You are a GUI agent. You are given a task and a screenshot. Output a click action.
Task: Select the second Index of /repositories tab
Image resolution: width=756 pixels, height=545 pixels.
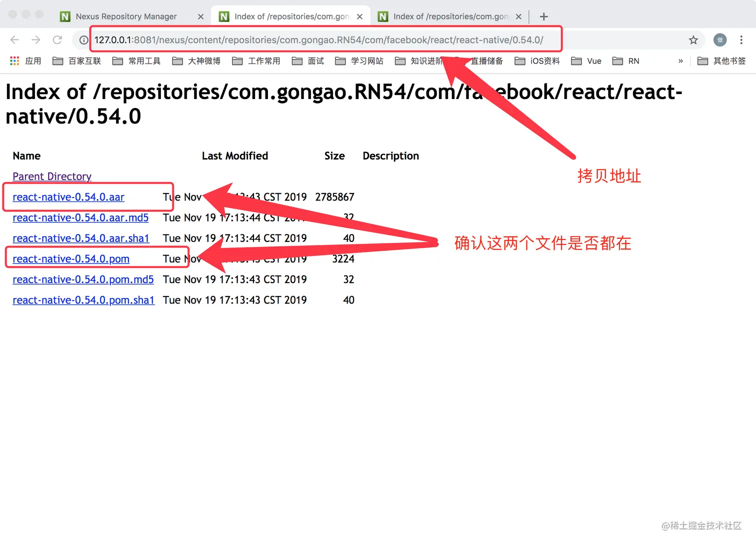tap(290, 16)
